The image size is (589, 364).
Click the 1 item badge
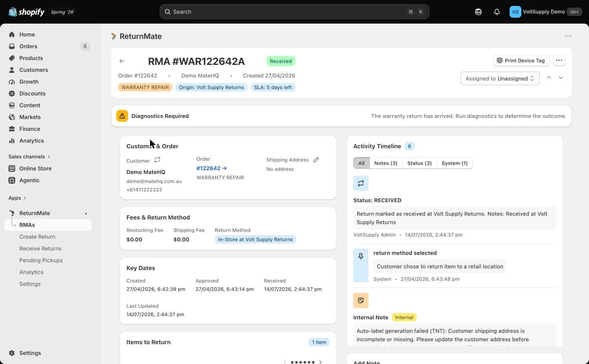click(319, 342)
